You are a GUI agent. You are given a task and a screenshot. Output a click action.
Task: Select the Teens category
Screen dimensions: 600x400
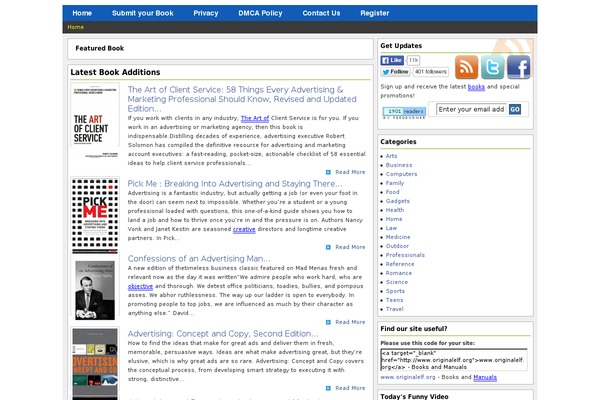tap(394, 300)
